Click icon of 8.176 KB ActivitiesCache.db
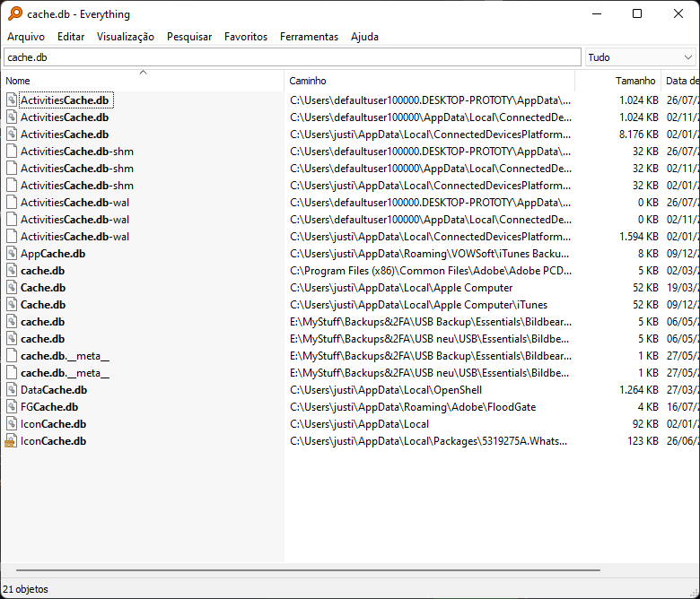The height and width of the screenshot is (599, 700). (x=12, y=135)
